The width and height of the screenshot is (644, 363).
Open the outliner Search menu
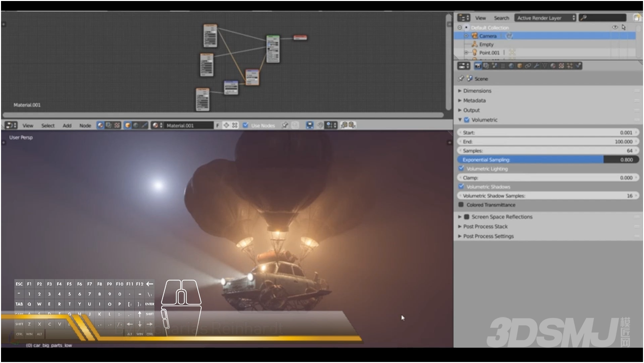click(501, 18)
